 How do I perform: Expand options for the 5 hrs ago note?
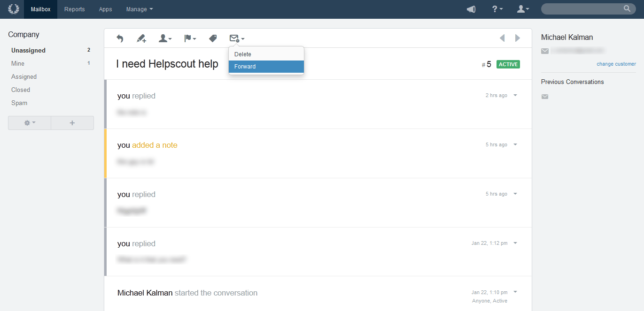coord(515,144)
